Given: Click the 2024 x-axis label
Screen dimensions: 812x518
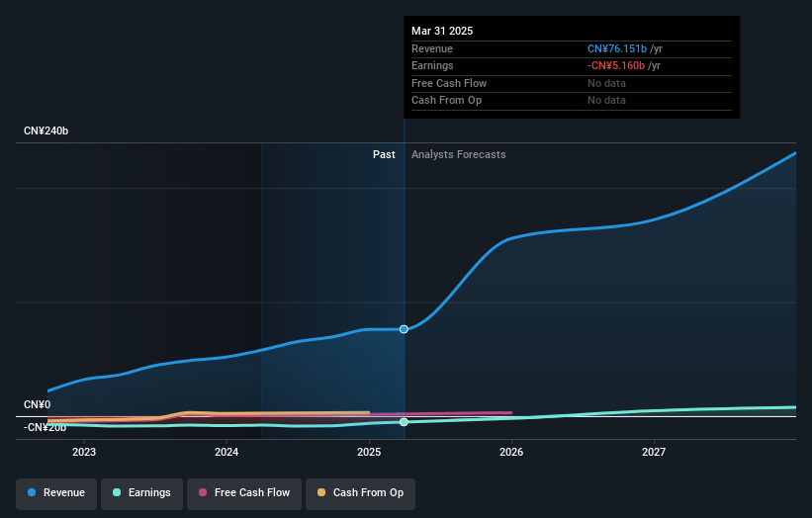Looking at the screenshot, I should (x=226, y=452).
